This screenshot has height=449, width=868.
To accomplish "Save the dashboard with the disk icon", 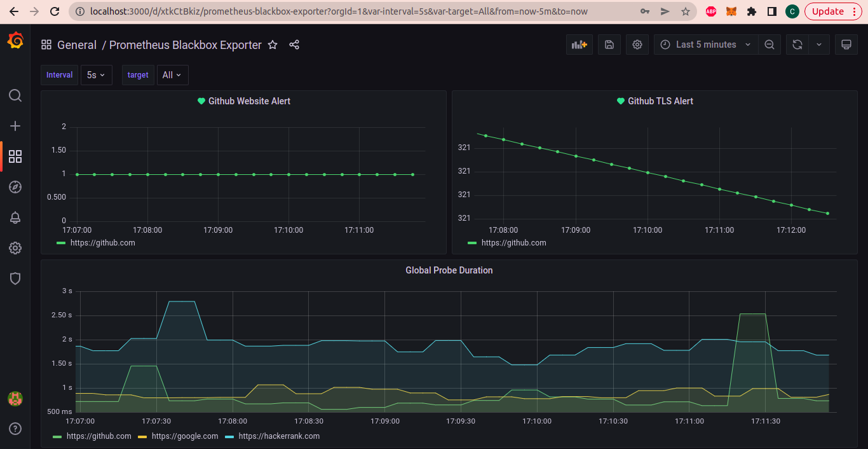I will point(609,45).
